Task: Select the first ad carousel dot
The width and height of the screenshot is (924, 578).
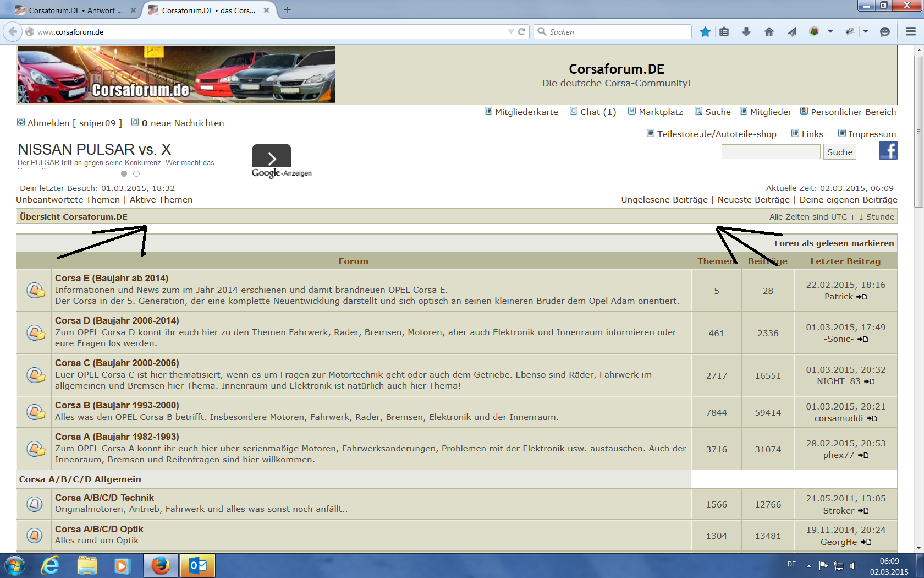Action: pos(124,174)
